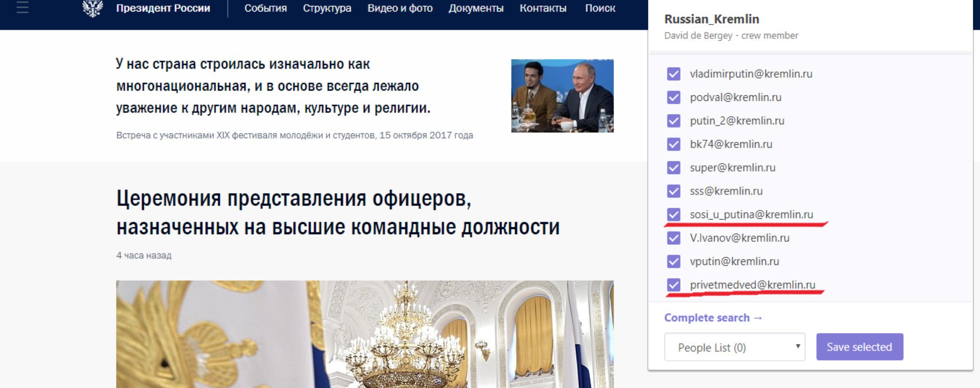The height and width of the screenshot is (388, 980).
Task: Open the Поиск search item
Action: [x=600, y=8]
